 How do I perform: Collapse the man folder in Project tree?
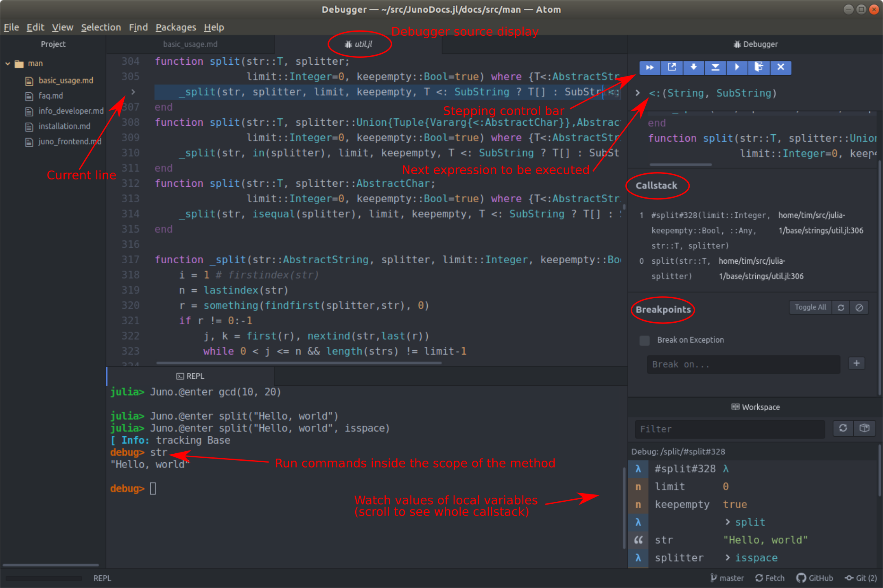coord(8,63)
